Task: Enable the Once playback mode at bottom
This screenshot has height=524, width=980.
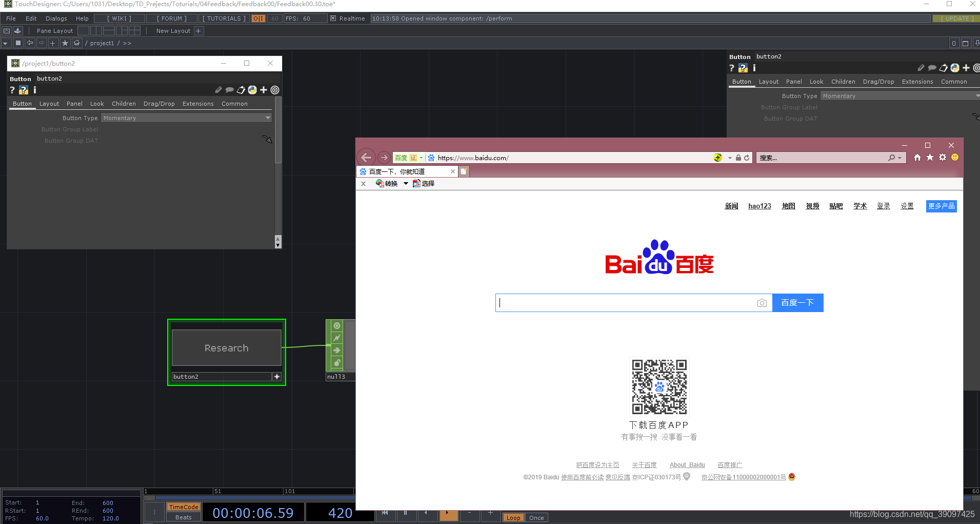Action: click(536, 517)
